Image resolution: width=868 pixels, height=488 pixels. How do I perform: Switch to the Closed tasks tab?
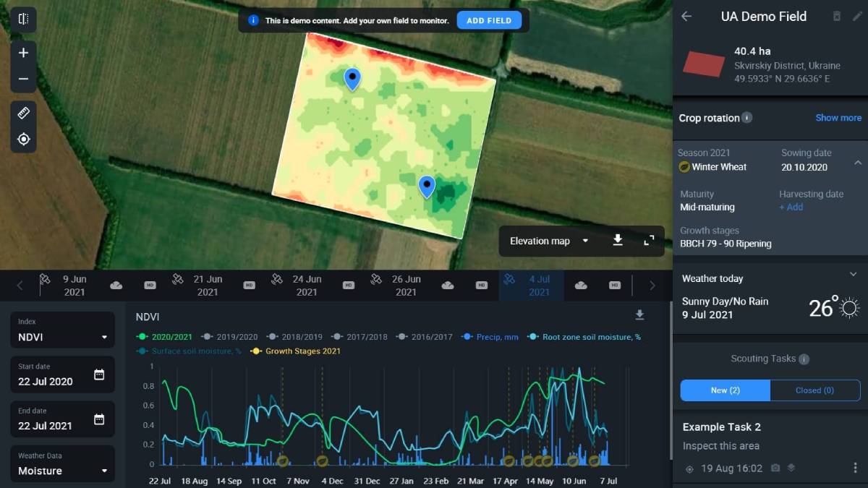point(815,390)
